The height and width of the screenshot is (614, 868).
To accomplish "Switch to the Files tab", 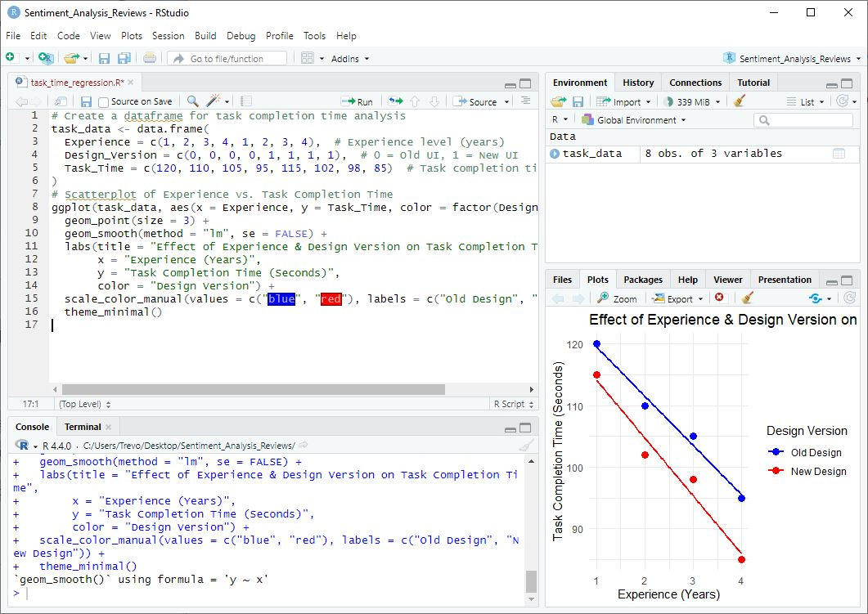I will 562,280.
